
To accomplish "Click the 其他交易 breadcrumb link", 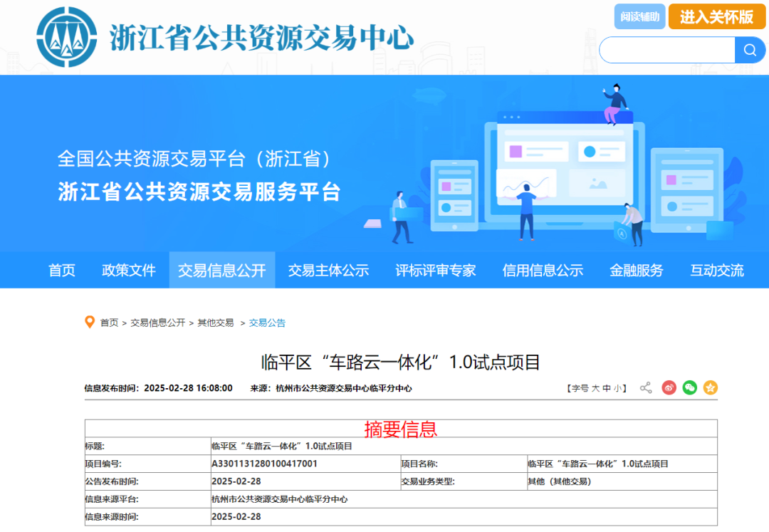I will pos(216,323).
